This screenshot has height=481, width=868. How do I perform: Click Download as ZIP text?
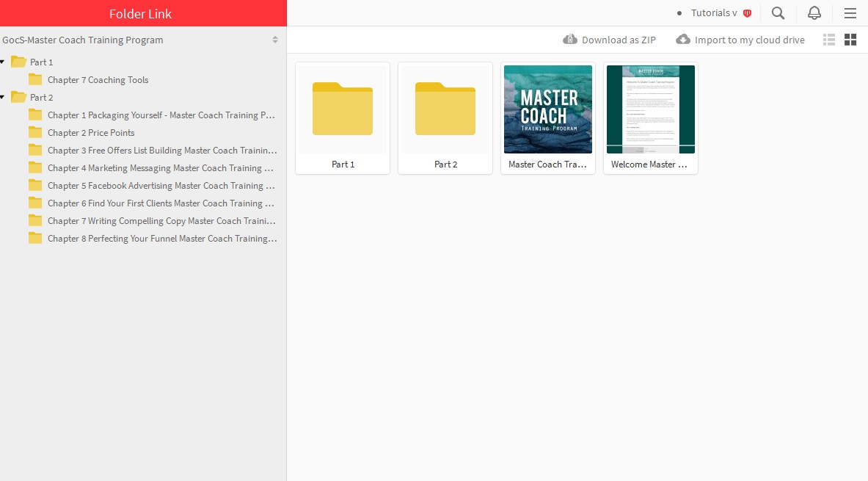[619, 40]
